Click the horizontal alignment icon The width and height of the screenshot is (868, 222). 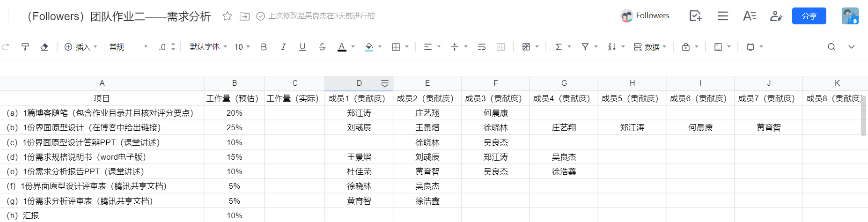(427, 47)
